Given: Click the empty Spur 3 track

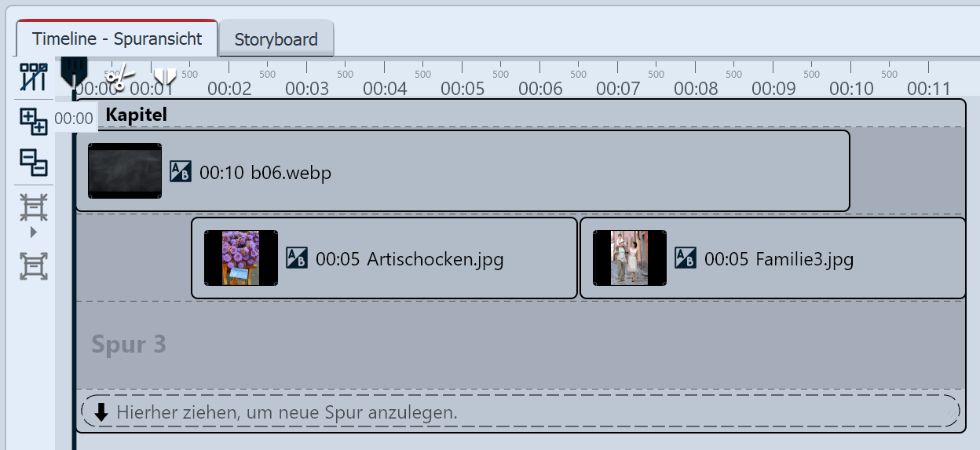Looking at the screenshot, I should (471, 345).
